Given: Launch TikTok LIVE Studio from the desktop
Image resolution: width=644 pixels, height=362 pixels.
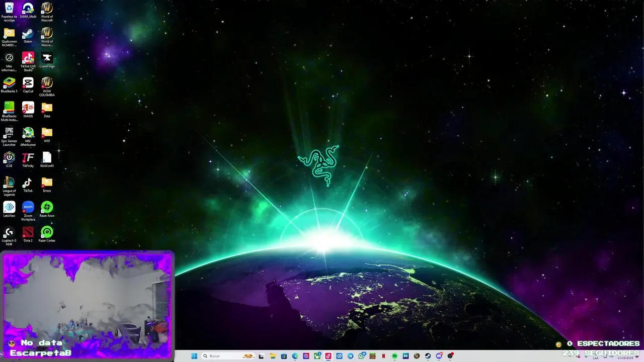Looking at the screenshot, I should pos(28,62).
